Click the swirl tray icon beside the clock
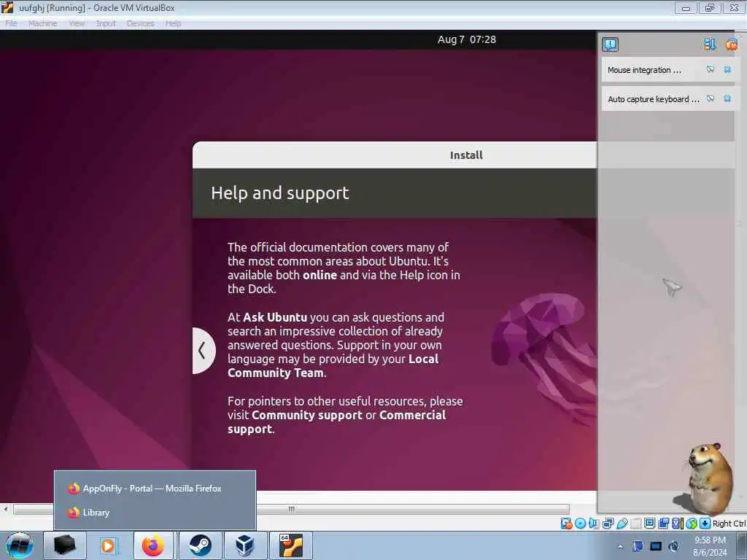Viewport: 747px width, 560px height. 673,546
